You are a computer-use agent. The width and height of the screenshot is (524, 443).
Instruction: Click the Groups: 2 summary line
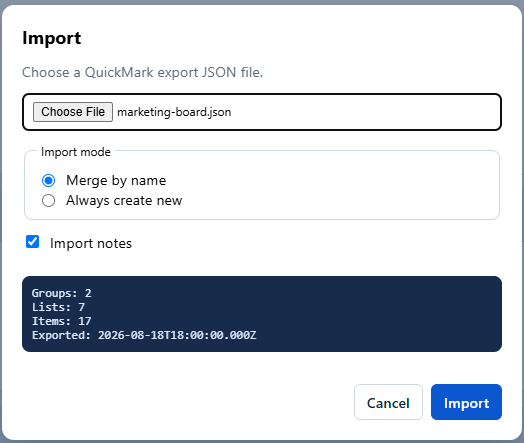tap(61, 293)
